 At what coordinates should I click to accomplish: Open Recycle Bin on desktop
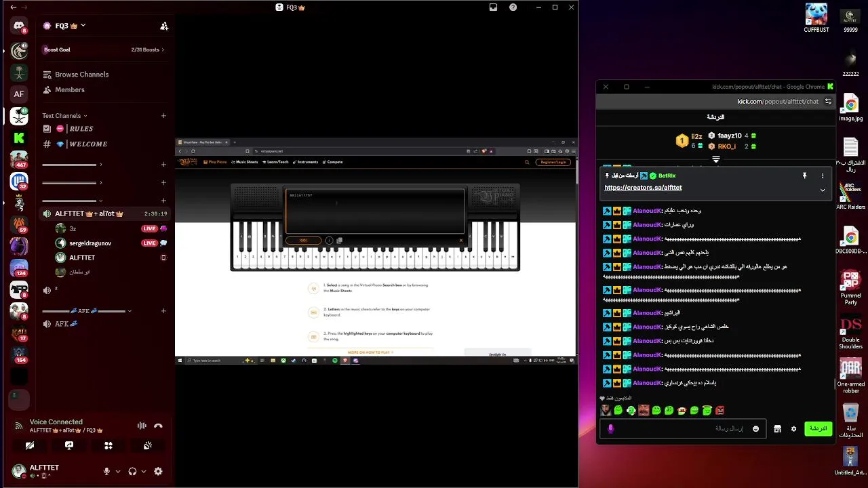(x=850, y=420)
